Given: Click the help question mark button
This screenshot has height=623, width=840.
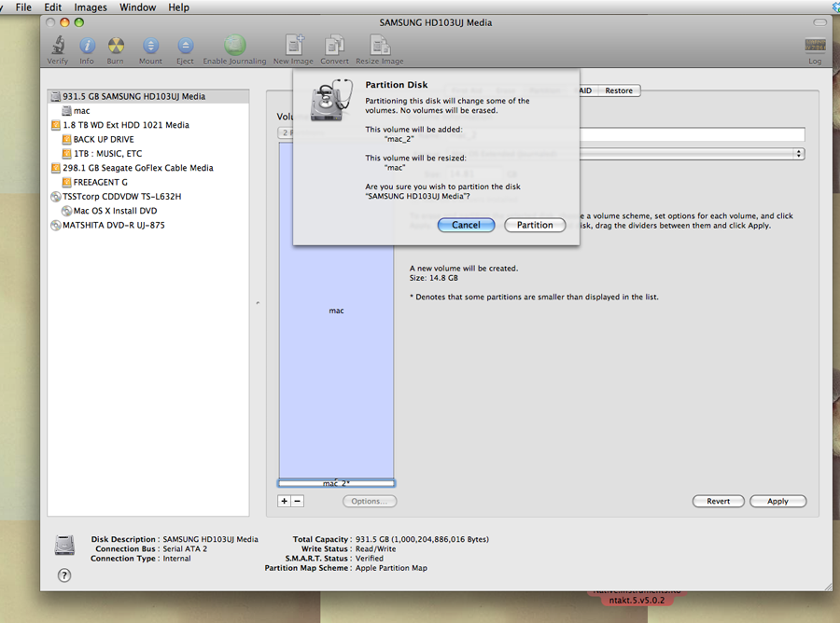Looking at the screenshot, I should click(x=64, y=575).
